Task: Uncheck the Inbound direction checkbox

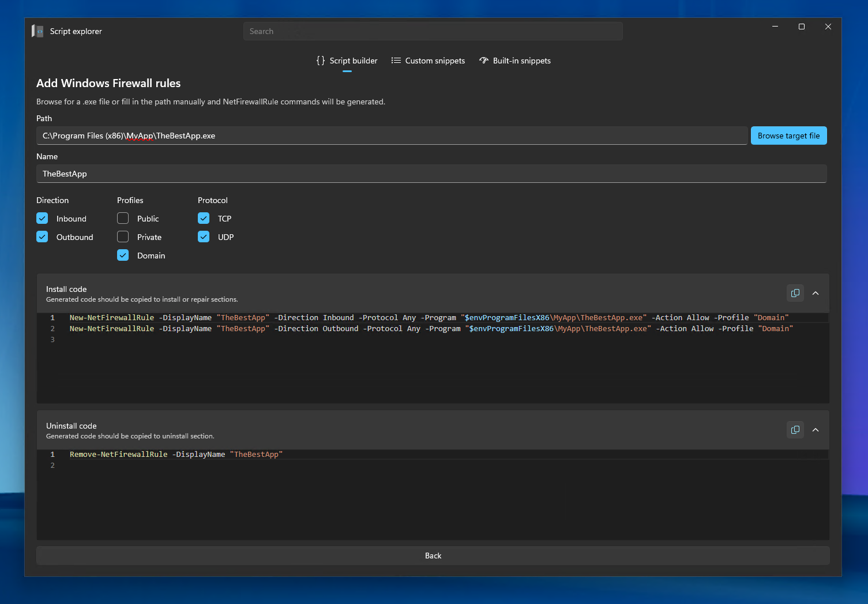Action: coord(42,218)
